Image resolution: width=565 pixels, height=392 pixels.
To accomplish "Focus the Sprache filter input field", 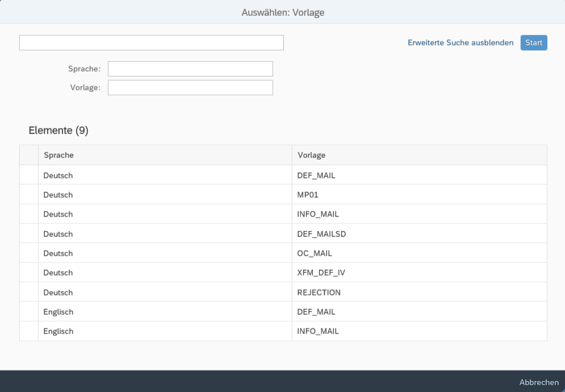I will [x=190, y=69].
